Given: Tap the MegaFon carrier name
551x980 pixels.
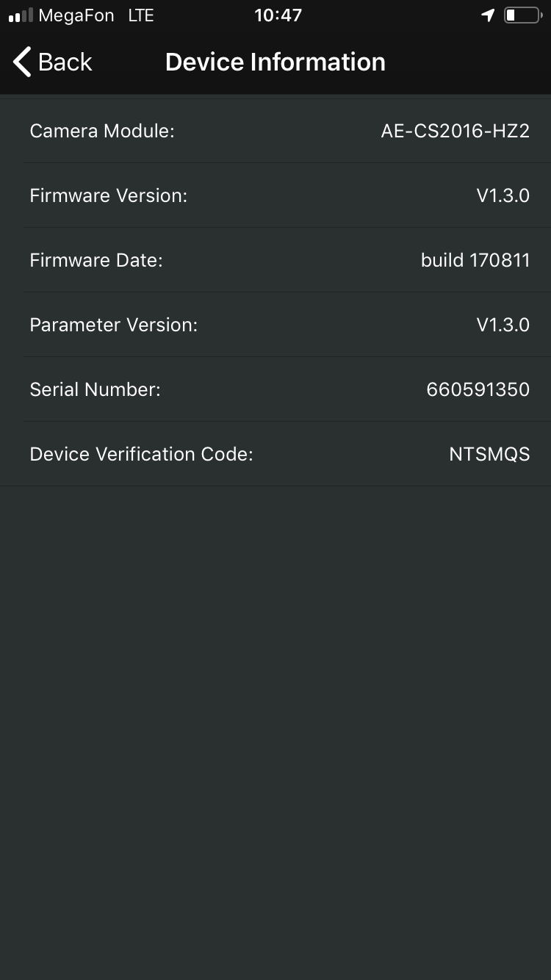Looking at the screenshot, I should [76, 15].
